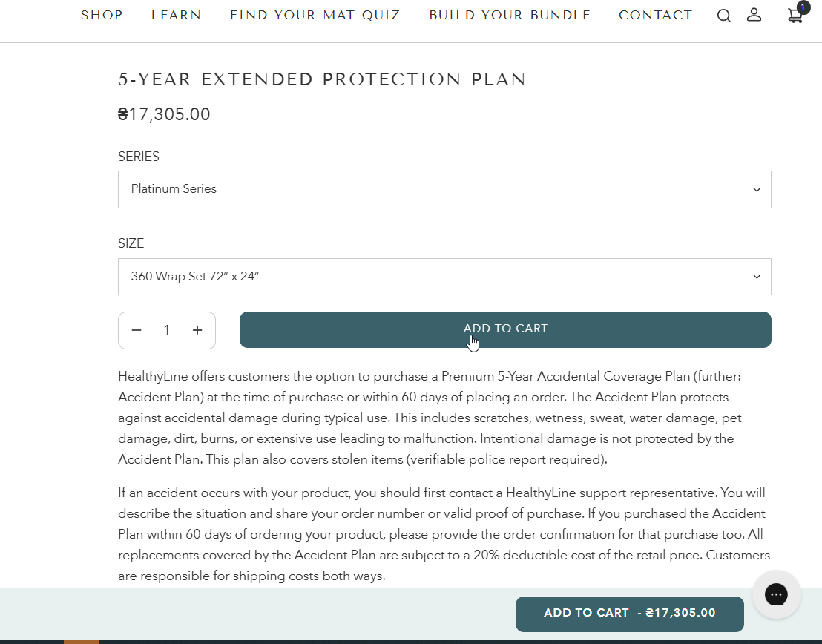
Task: Click sticky Add to Cart ₴17,305.00 button
Action: (629, 614)
